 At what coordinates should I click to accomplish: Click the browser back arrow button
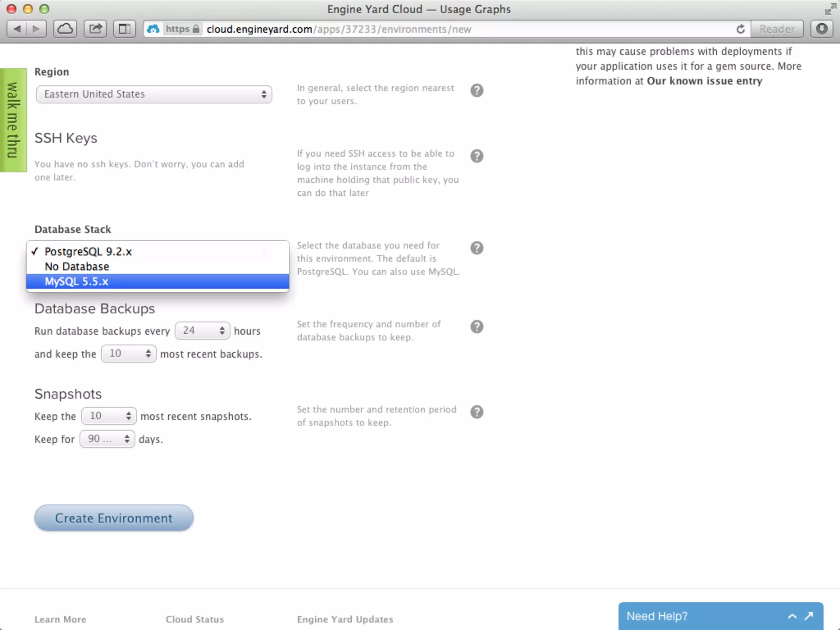pyautogui.click(x=17, y=29)
